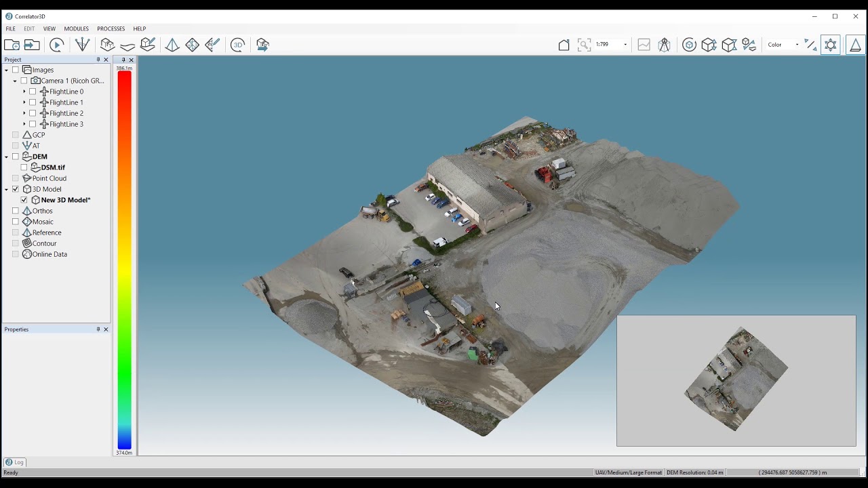
Task: Select the Online Data tree item
Action: [50, 254]
